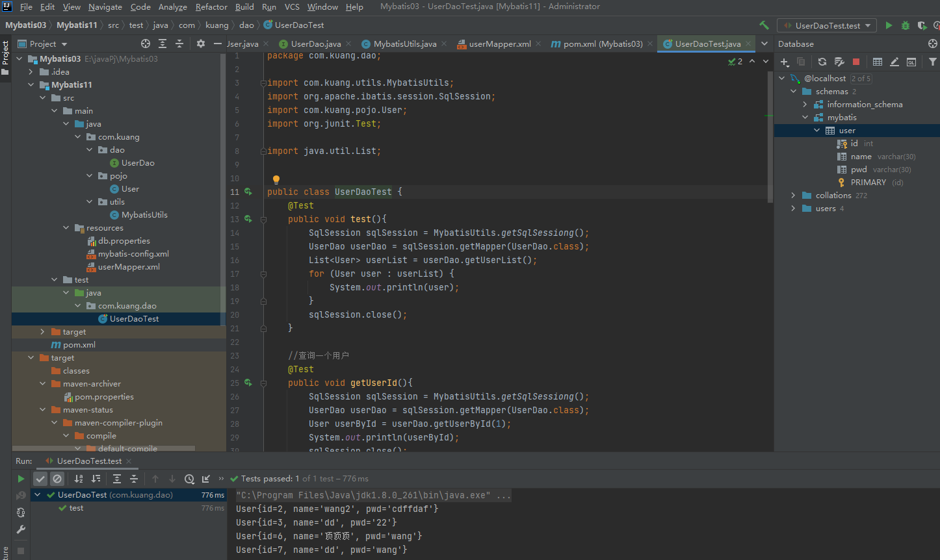
Task: Toggle sort tests by duration
Action: pos(96,479)
